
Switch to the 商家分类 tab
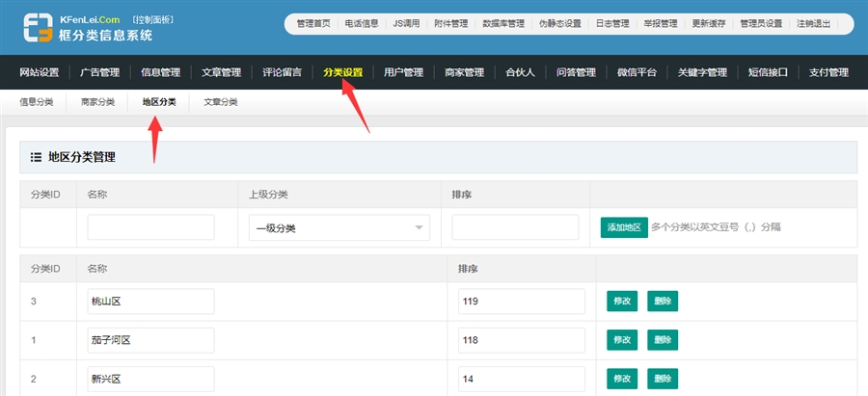(x=97, y=101)
